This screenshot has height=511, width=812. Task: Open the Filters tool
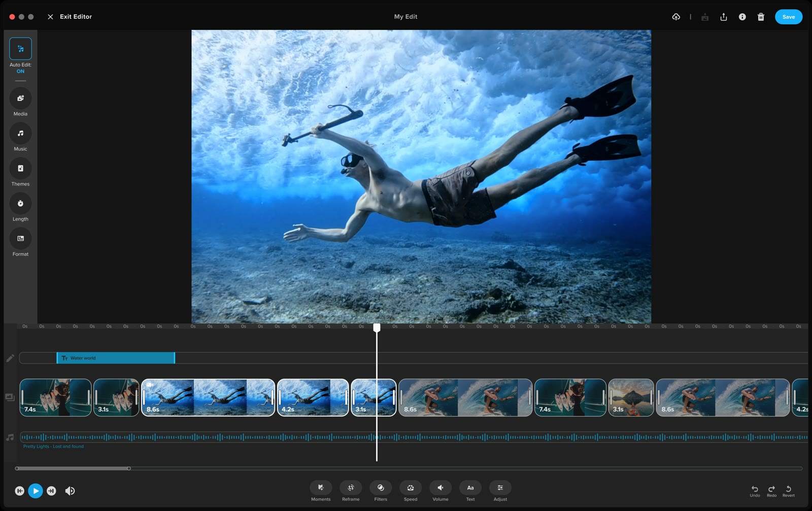[381, 488]
